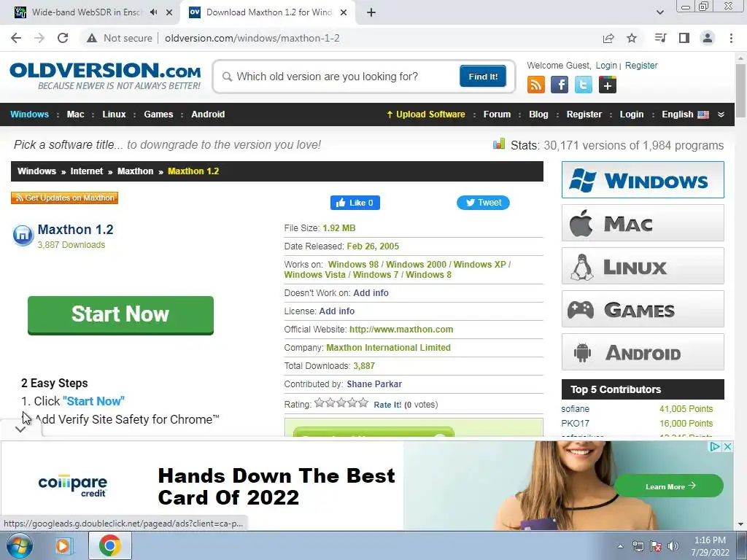Open the Linux menu item

[114, 114]
